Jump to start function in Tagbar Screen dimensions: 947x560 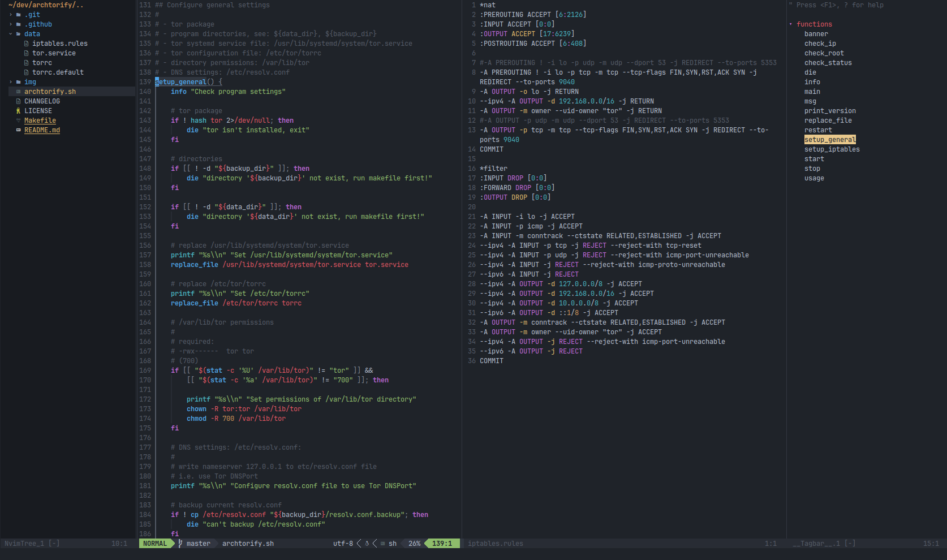click(814, 159)
